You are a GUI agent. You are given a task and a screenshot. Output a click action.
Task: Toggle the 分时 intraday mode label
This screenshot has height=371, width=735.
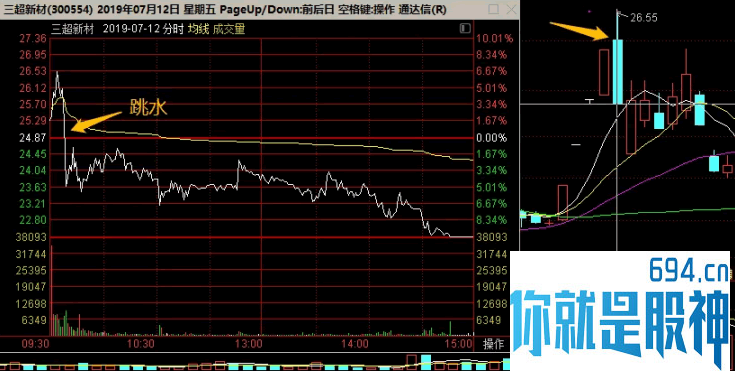(x=174, y=29)
